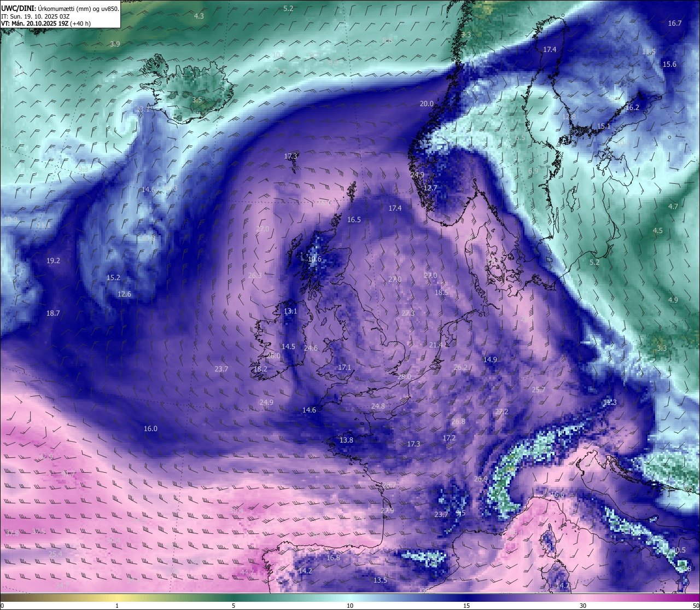
Task: Click the color scale tick labeled 10
Action: [x=350, y=606]
